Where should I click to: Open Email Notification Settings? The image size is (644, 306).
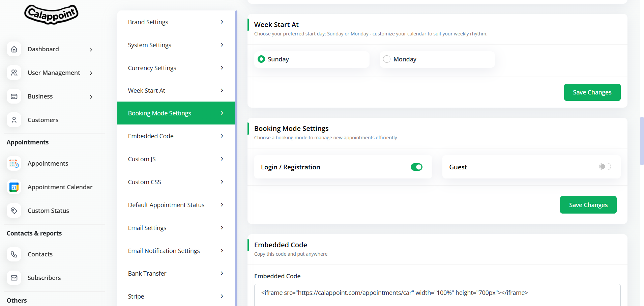pos(176,251)
